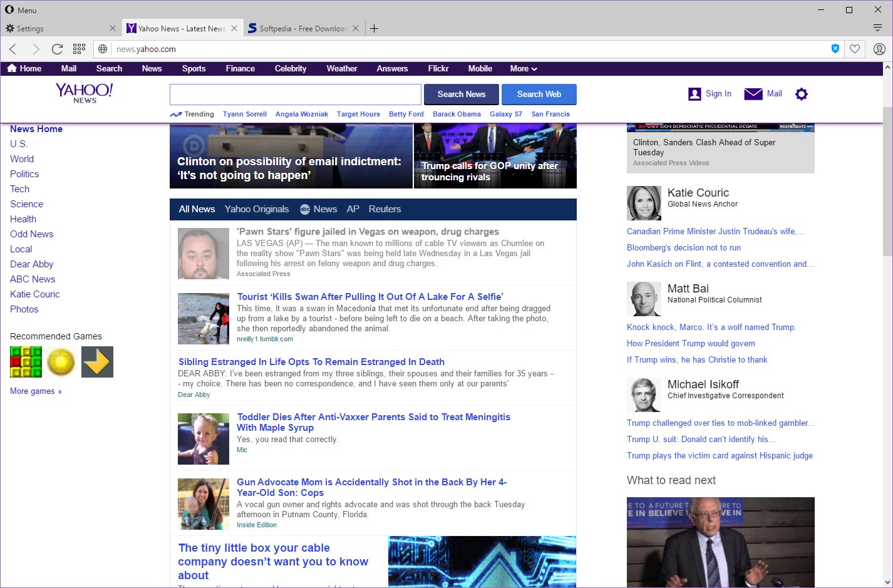893x588 pixels.
Task: Click the site info globe icon
Action: [103, 49]
